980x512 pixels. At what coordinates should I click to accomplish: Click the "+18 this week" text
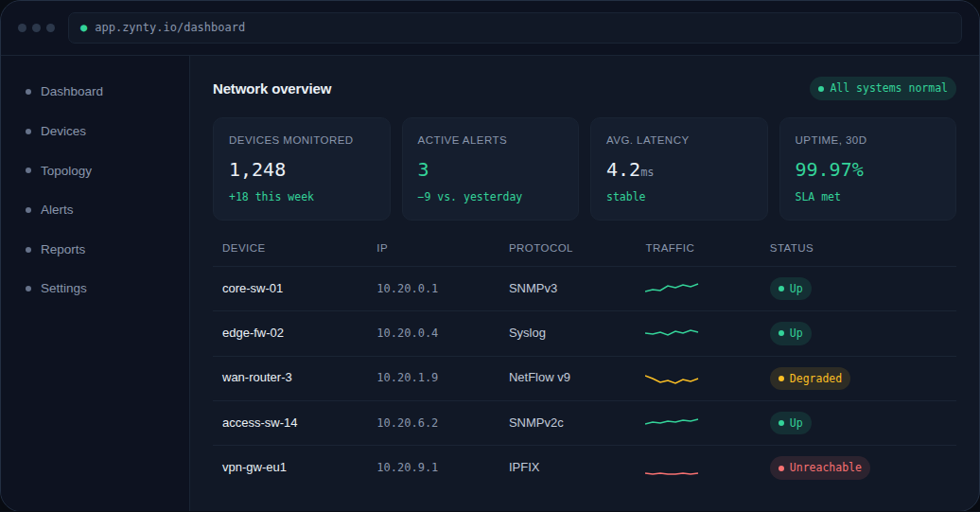[271, 196]
